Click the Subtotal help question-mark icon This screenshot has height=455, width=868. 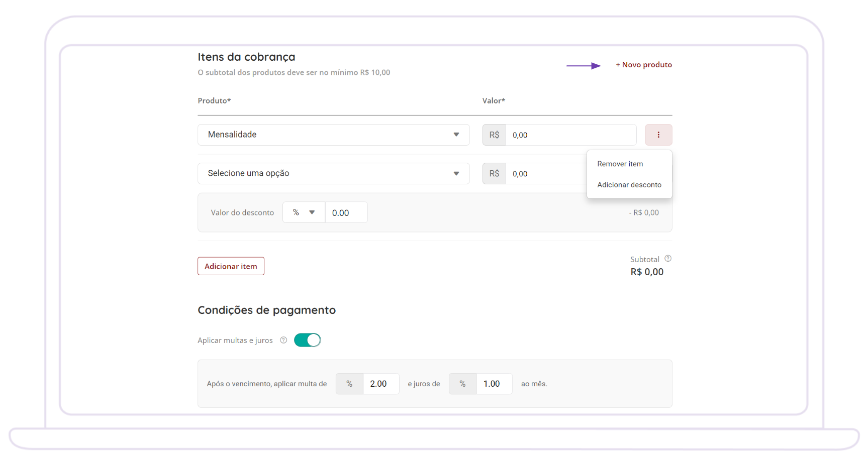[x=668, y=259]
